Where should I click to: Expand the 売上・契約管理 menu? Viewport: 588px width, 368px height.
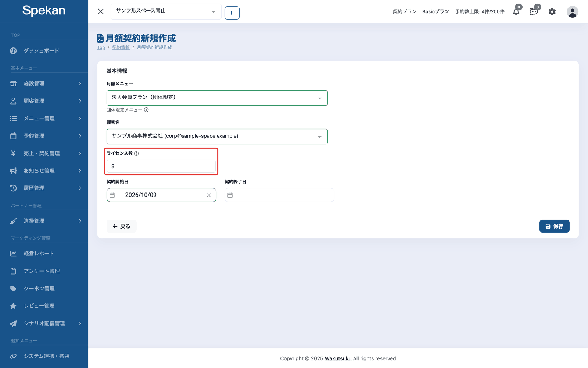(x=44, y=153)
